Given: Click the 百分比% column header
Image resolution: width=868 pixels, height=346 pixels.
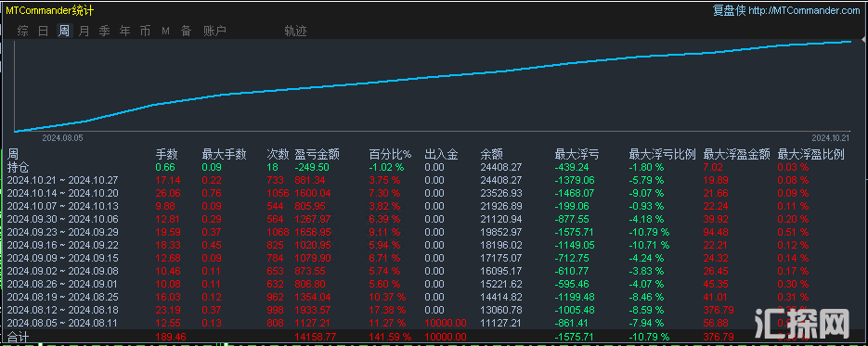Looking at the screenshot, I should pyautogui.click(x=391, y=154).
